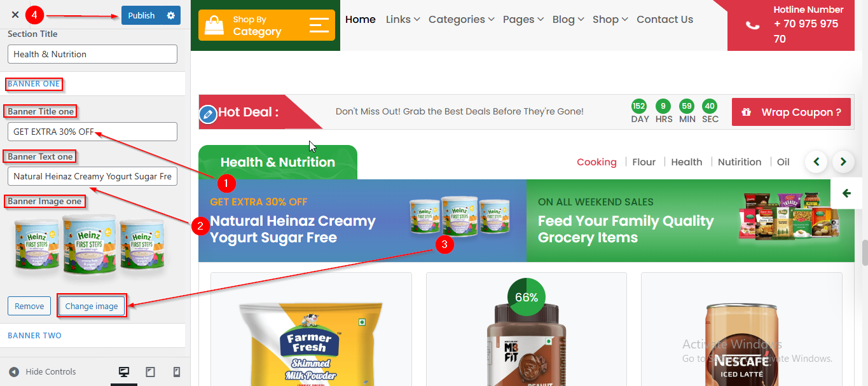
Task: Click the Shop By Category hamburger icon
Action: [319, 25]
